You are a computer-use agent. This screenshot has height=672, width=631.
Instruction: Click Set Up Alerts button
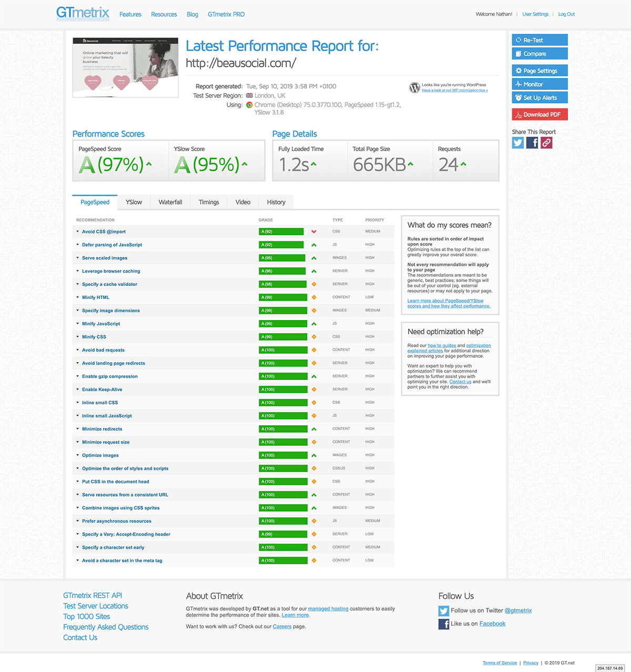tap(540, 97)
